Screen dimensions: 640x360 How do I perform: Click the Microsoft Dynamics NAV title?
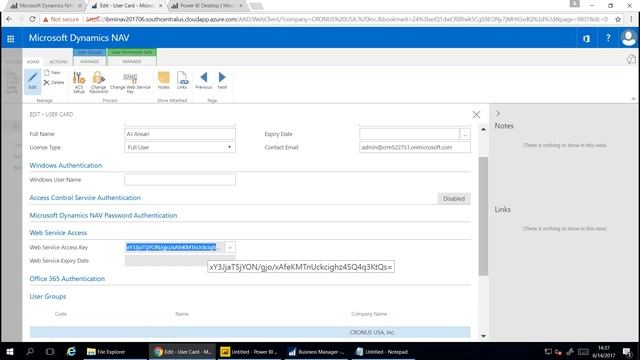pos(79,38)
